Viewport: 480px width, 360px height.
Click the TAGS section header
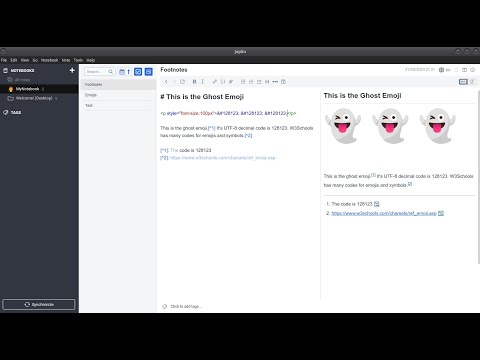[16, 112]
